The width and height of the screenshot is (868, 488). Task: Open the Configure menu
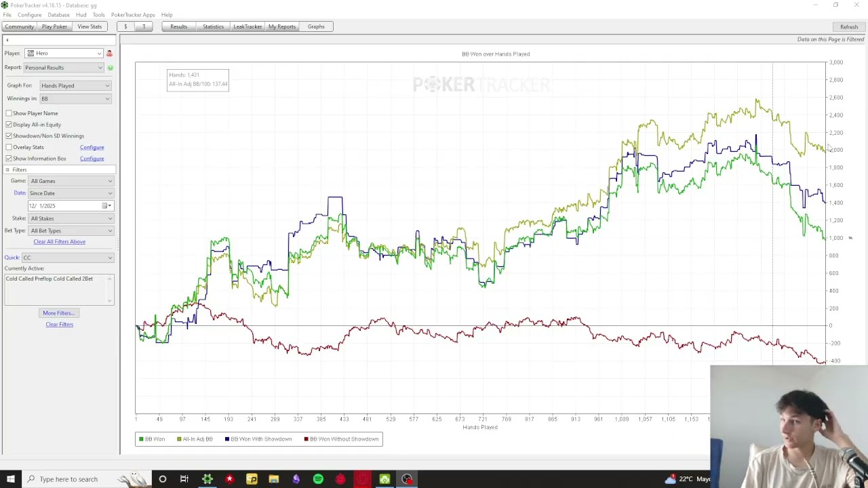30,15
